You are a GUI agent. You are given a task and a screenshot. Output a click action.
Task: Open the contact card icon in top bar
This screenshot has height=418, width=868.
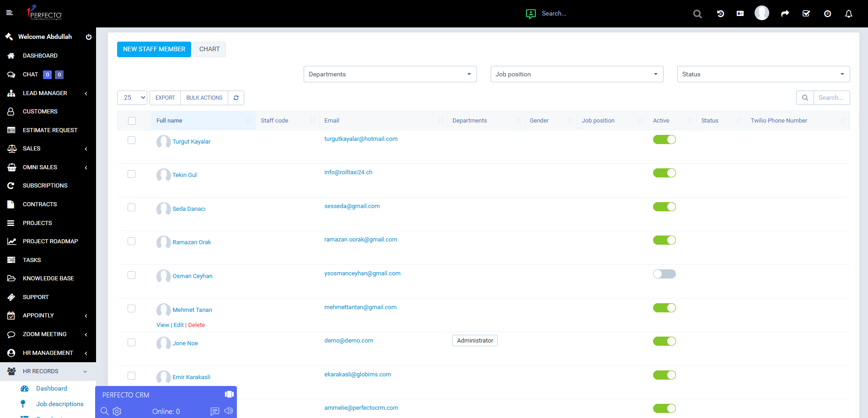[740, 14]
